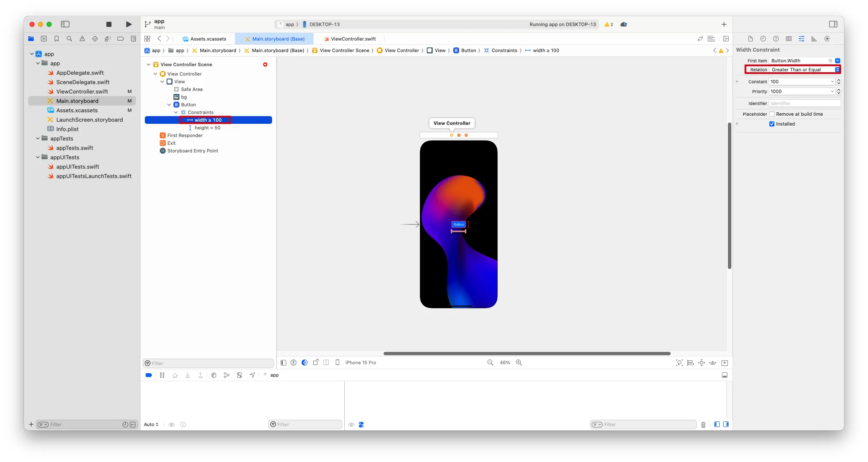Screen dimensions: 868x462
Task: Click the Stop button in the toolbar
Action: 109,24
